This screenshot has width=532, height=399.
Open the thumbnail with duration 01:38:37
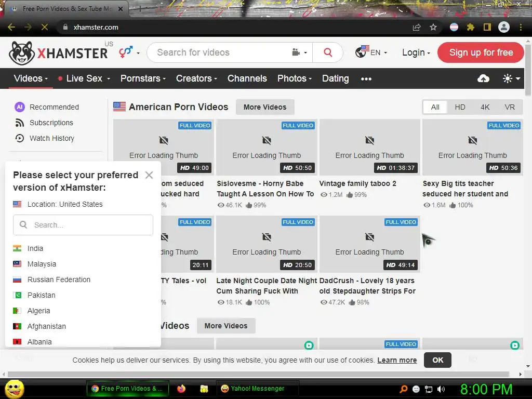pyautogui.click(x=369, y=147)
